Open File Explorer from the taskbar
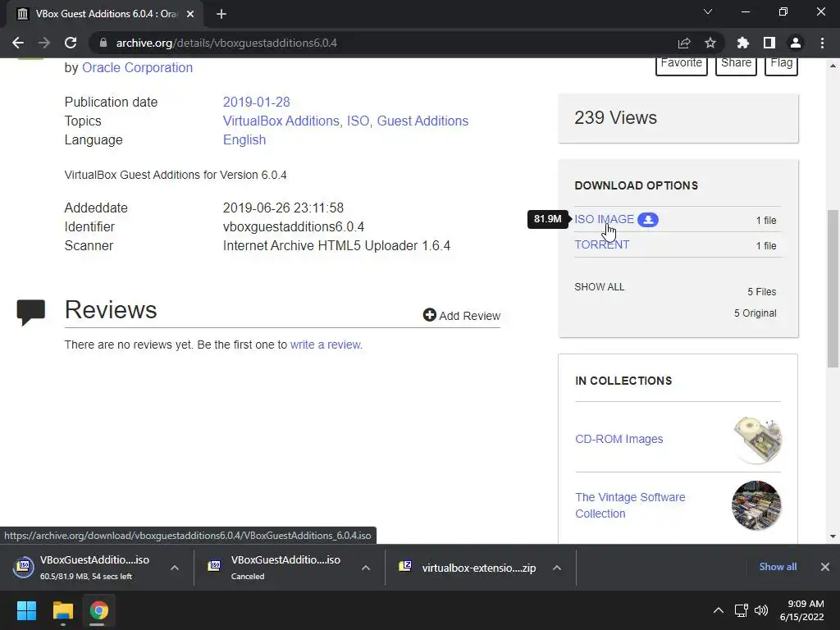840x630 pixels. coord(62,610)
